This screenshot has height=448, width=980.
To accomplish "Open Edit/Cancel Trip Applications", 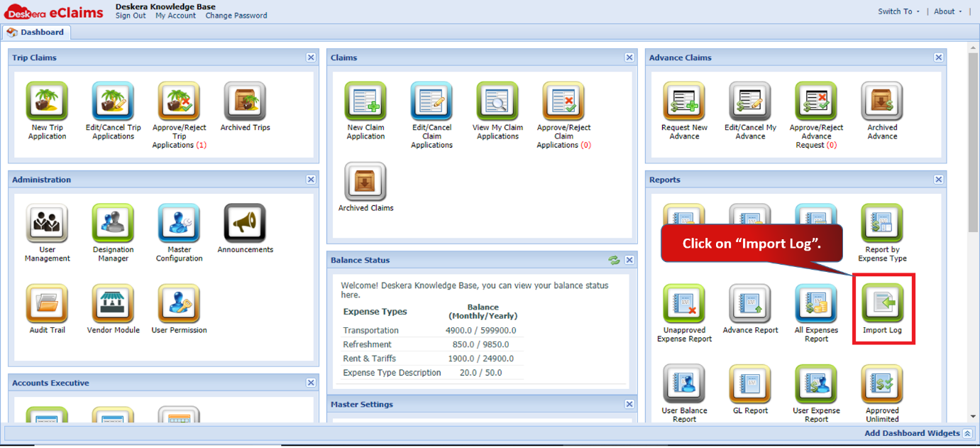I will pyautogui.click(x=113, y=102).
